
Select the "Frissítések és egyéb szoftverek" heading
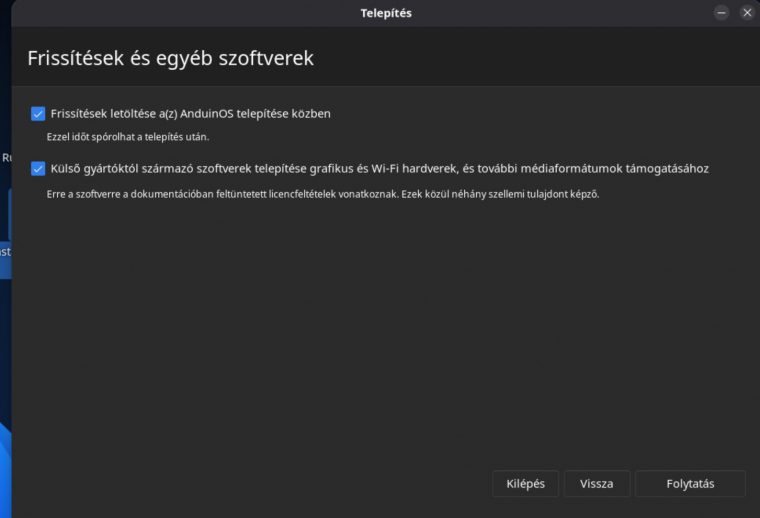[171, 58]
